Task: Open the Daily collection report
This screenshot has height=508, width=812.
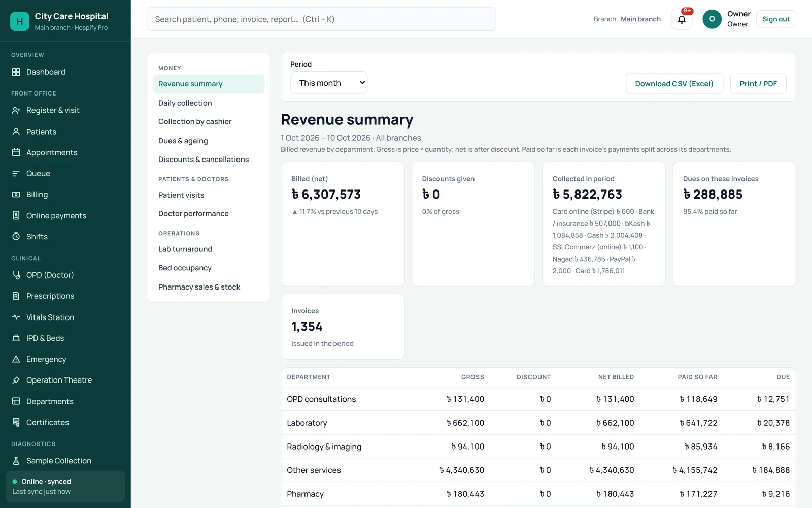Action: [185, 103]
